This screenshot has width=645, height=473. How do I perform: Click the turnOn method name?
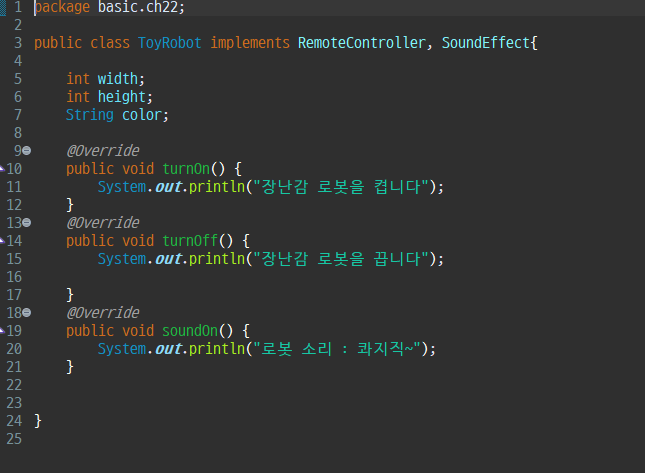[x=186, y=169]
